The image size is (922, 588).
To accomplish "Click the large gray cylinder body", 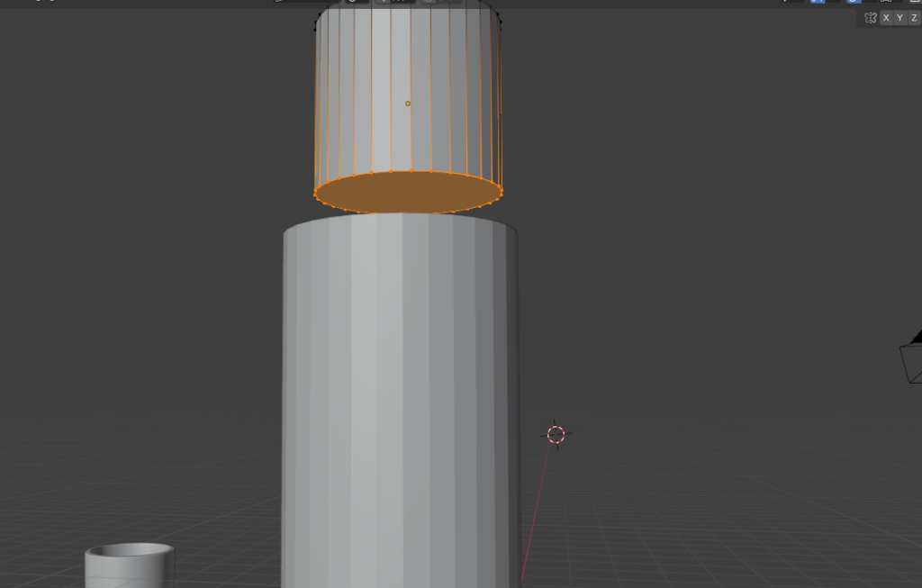I will pos(401,400).
